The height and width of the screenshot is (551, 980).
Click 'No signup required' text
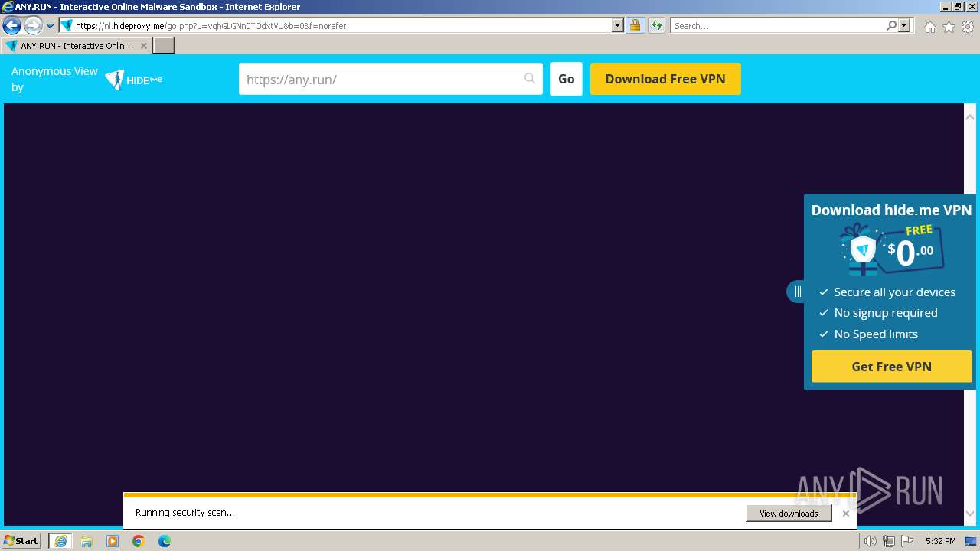886,313
